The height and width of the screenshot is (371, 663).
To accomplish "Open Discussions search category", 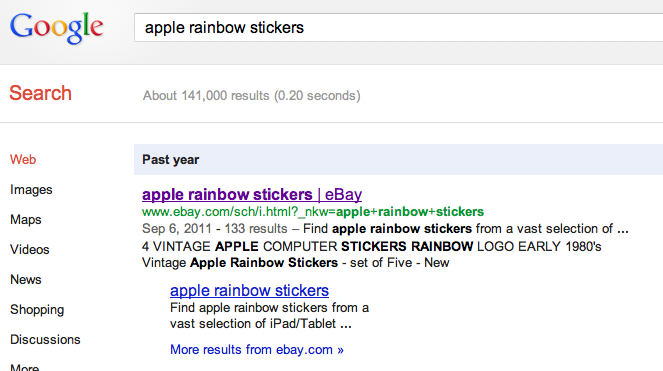I will 45,340.
